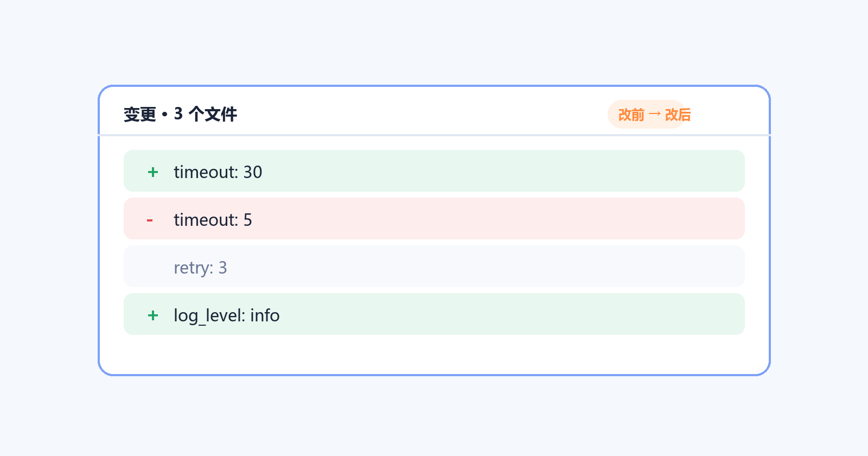Click the arrow inside the 改前 → 改后 badge
Viewport: 868px width, 456px height.
(x=655, y=115)
